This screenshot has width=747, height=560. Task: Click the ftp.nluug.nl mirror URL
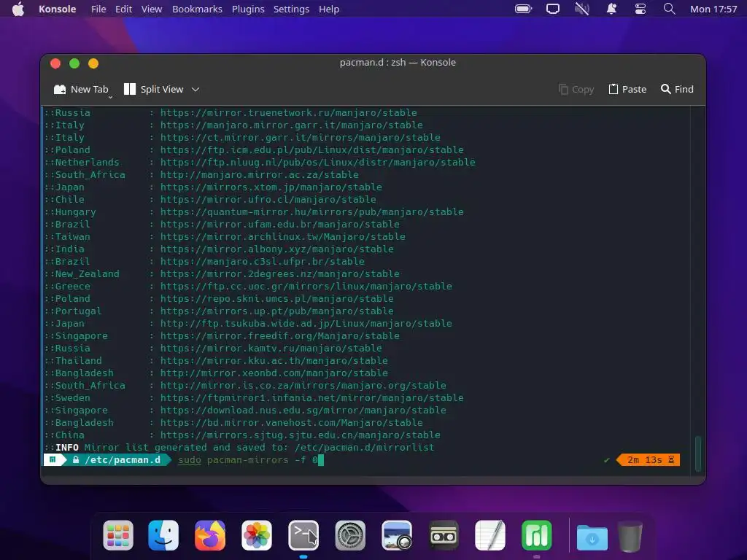[x=318, y=163]
